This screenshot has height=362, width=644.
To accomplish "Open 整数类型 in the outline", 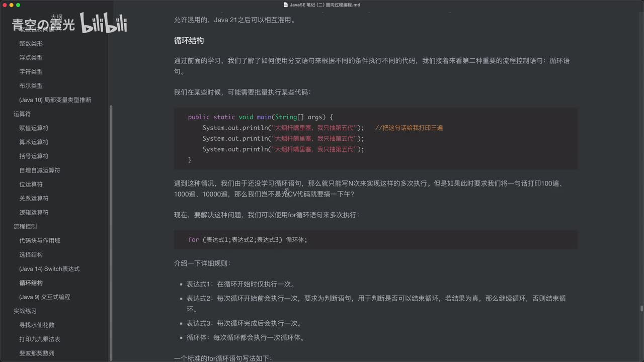I will point(31,44).
